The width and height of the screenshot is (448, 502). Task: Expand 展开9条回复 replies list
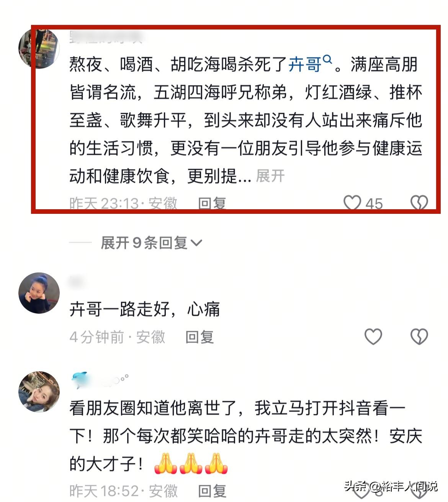pyautogui.click(x=151, y=243)
